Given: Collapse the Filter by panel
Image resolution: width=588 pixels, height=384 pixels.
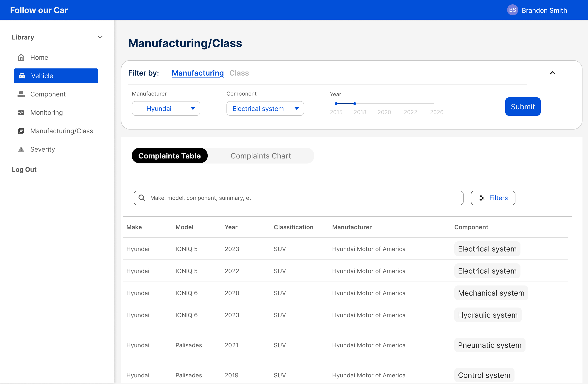Looking at the screenshot, I should coord(552,73).
